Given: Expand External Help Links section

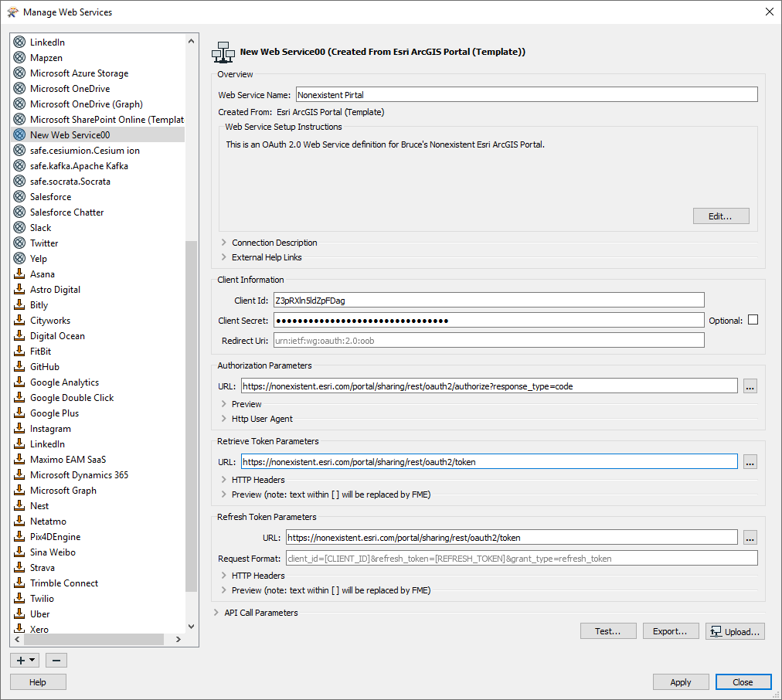Looking at the screenshot, I should 224,257.
